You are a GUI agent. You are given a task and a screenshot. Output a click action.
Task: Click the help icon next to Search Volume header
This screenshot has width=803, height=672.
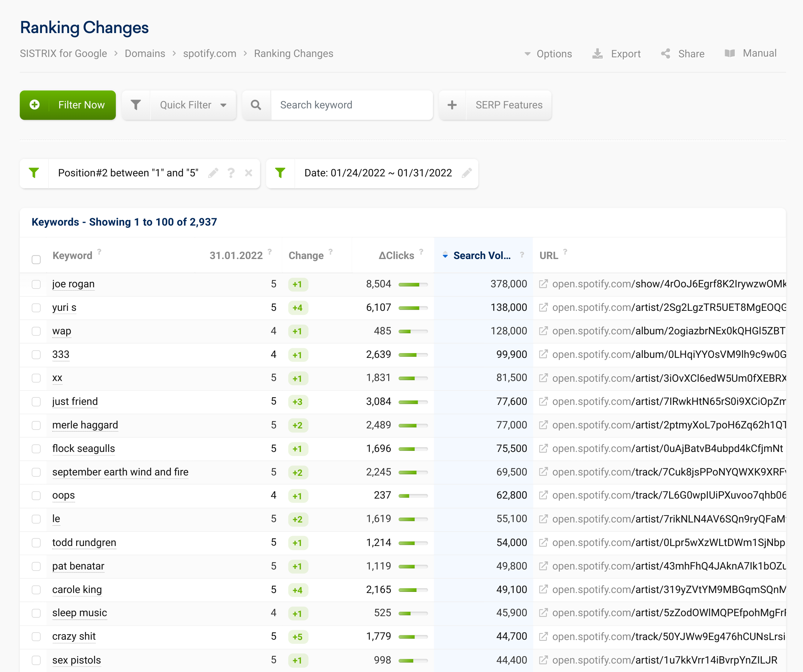[522, 255]
